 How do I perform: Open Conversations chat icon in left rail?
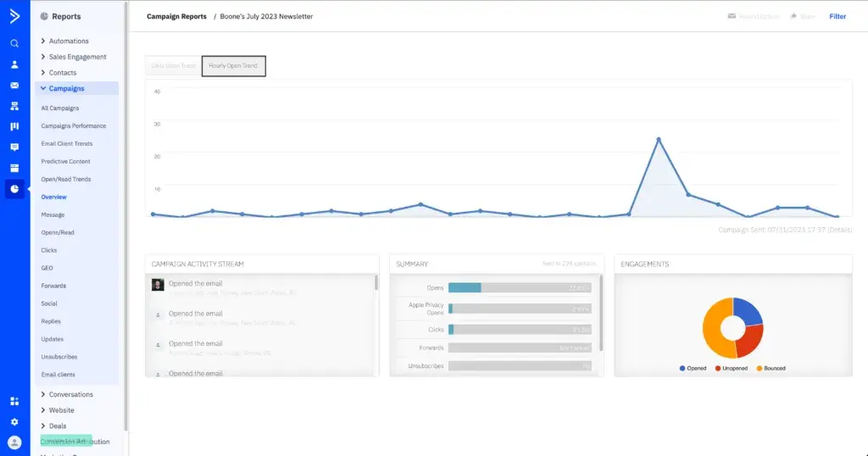(x=14, y=147)
